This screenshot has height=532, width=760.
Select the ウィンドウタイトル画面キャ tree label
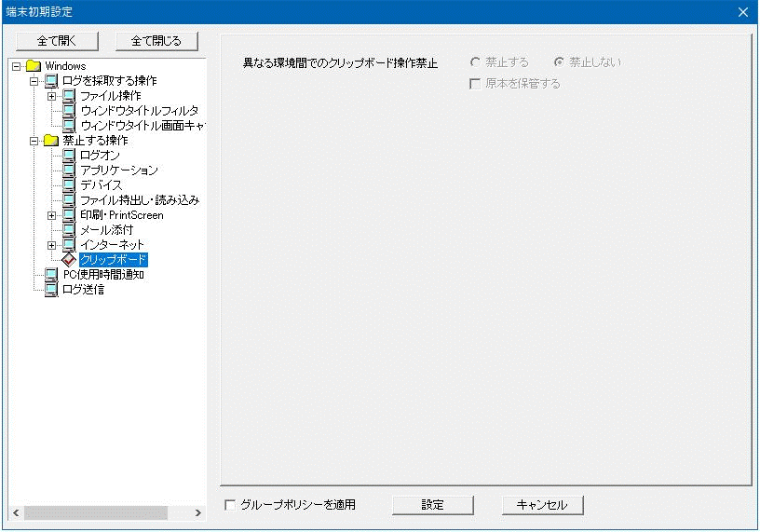click(x=142, y=126)
